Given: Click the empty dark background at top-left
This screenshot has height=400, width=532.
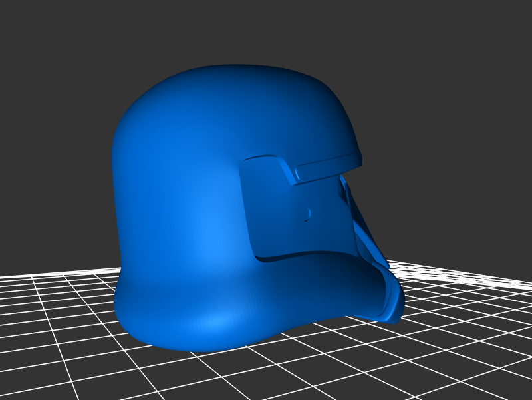Looking at the screenshot, I should pyautogui.click(x=53, y=53).
